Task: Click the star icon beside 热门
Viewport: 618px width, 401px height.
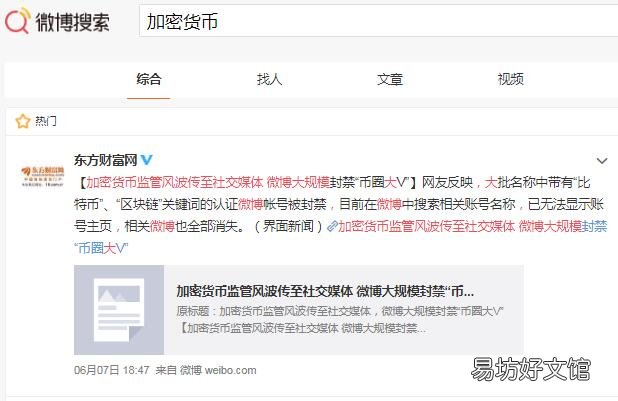Action: click(x=22, y=121)
